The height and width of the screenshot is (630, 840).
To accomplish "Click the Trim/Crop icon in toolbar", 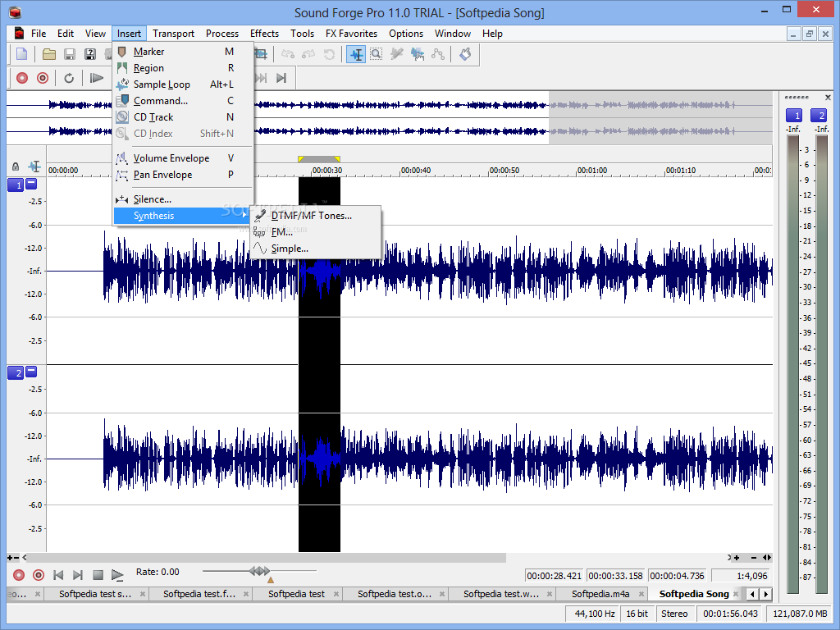I will [x=261, y=54].
